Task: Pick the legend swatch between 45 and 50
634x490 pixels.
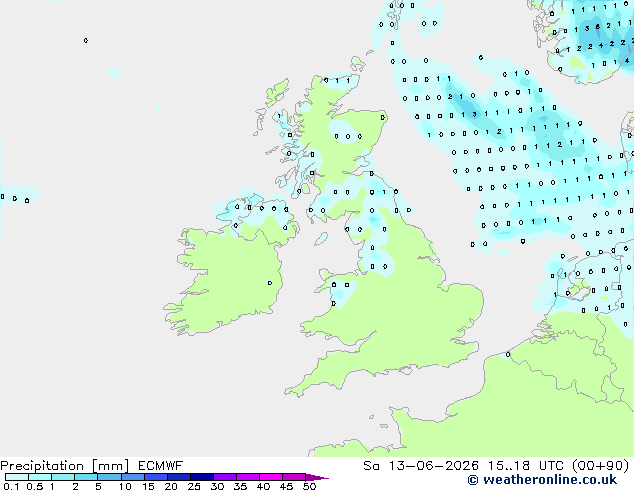Action: (294, 477)
